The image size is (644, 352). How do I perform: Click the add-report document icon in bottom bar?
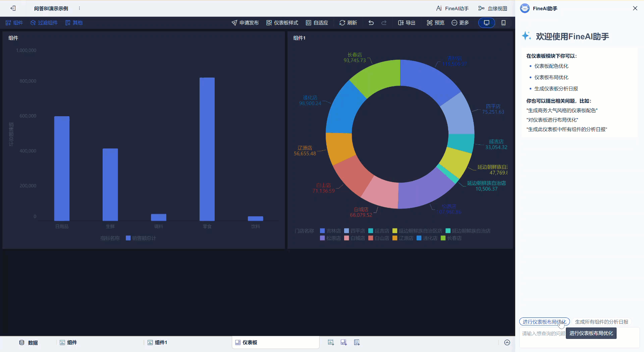coord(357,343)
